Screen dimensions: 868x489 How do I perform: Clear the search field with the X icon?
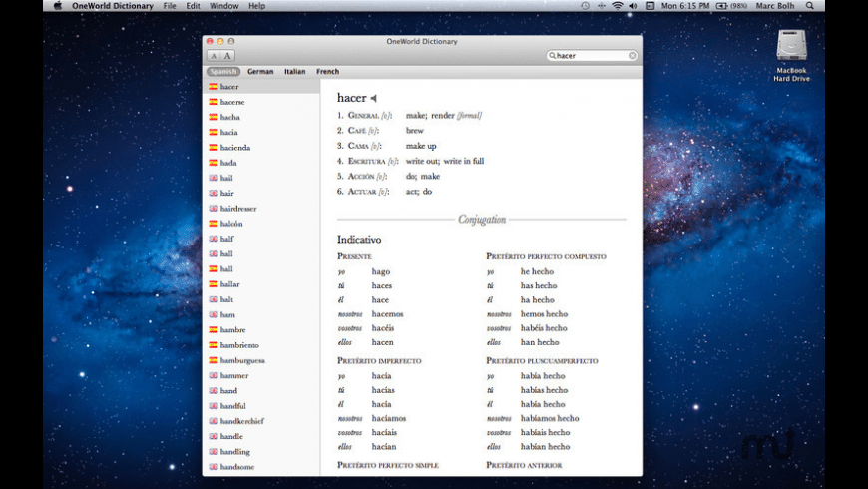(x=632, y=56)
